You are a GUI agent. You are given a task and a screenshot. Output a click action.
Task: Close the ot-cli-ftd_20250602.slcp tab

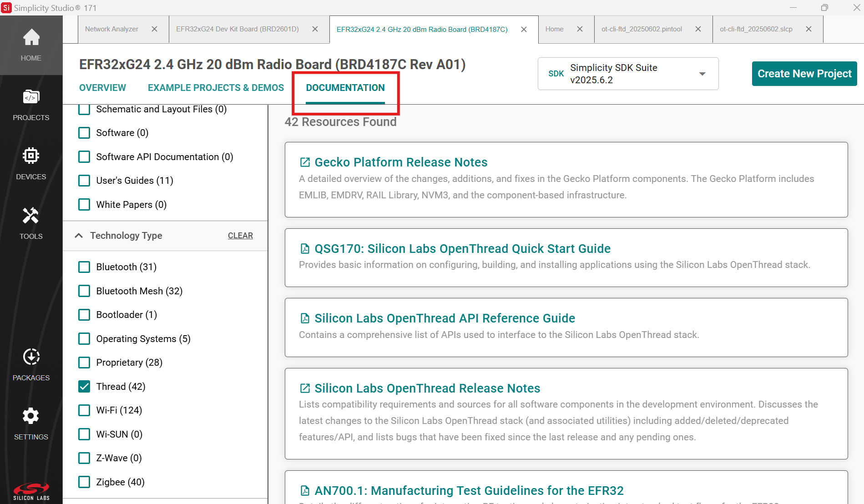coord(808,29)
